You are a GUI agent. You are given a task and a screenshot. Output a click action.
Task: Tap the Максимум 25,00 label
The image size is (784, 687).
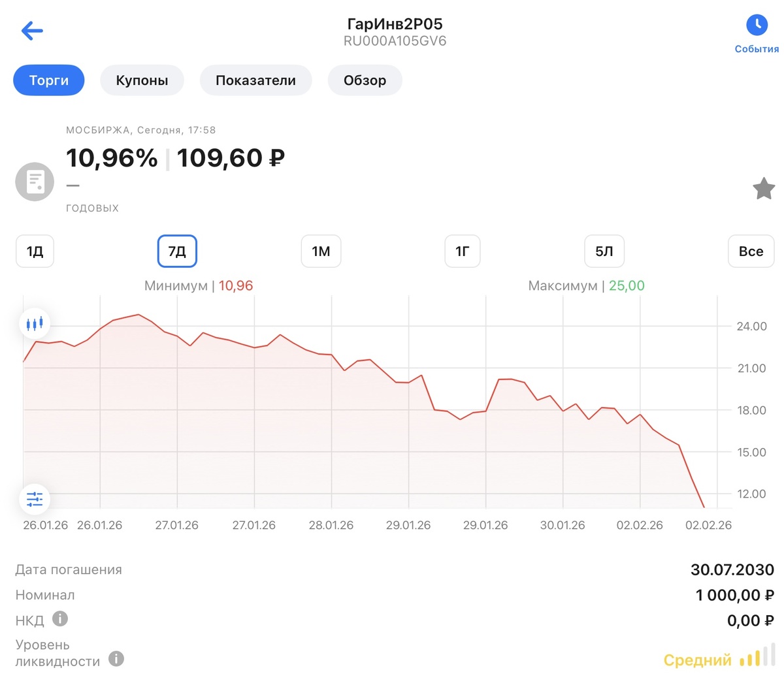tap(586, 286)
